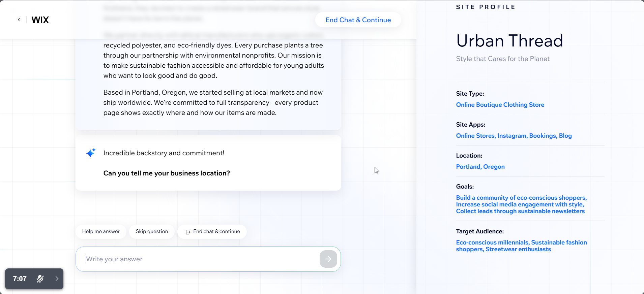Click the Goals list text

tap(521, 204)
